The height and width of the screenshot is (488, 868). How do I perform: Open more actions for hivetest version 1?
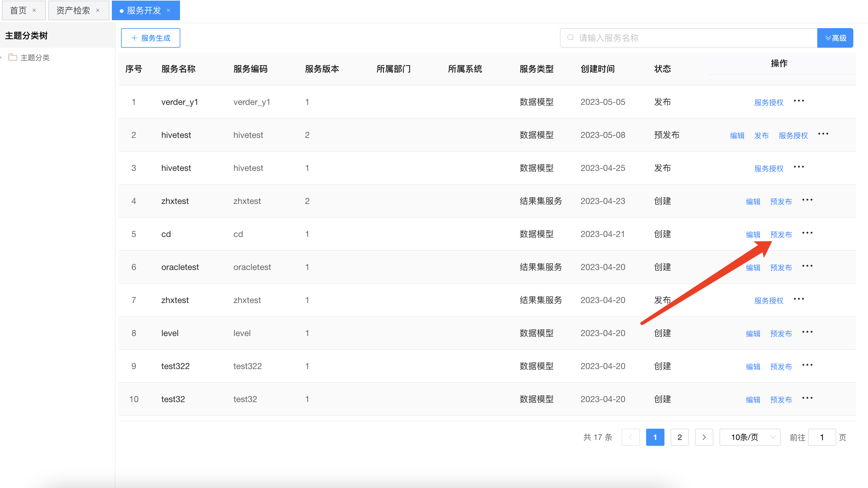click(799, 167)
